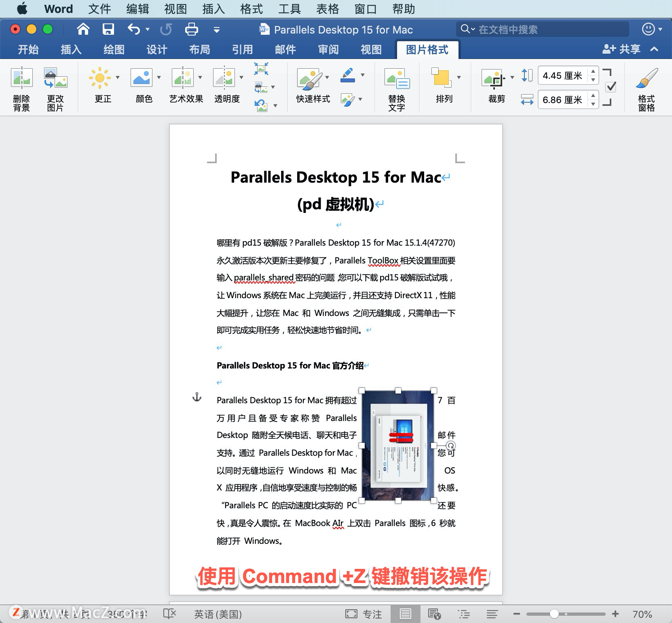The height and width of the screenshot is (623, 672).
Task: Open the Customize Quick Access Toolbar dropdown
Action: [217, 29]
